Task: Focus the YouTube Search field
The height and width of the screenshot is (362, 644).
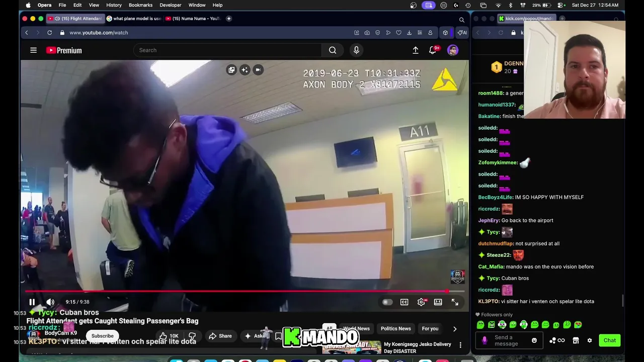Action: [x=227, y=50]
